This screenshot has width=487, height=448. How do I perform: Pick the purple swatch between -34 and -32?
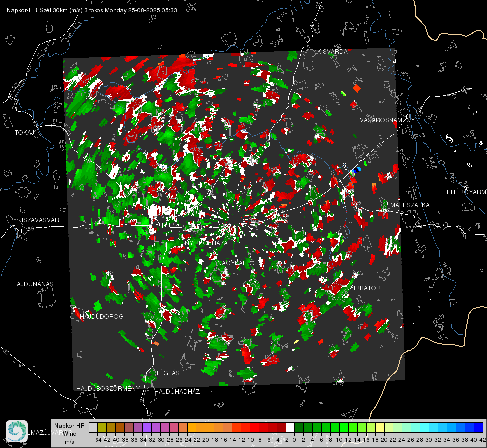coord(147,427)
